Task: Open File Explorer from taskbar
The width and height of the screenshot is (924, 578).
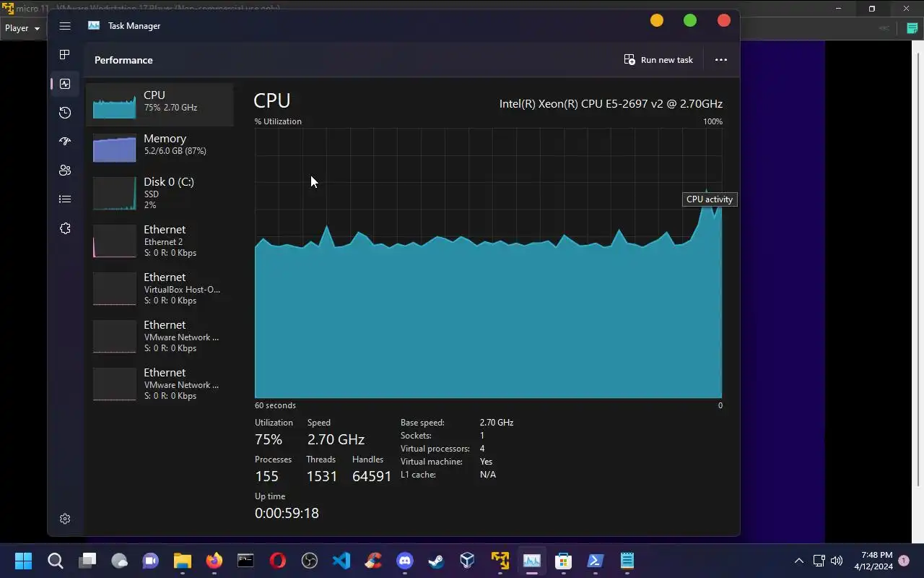Action: pos(183,561)
